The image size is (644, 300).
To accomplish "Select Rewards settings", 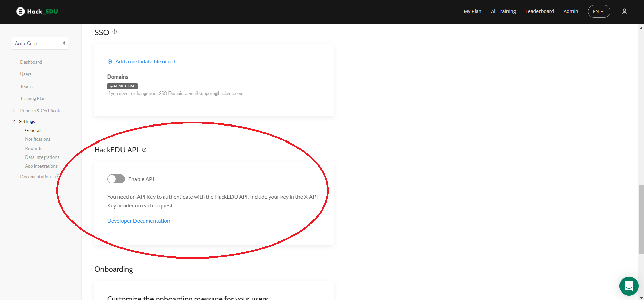I will [x=33, y=148].
